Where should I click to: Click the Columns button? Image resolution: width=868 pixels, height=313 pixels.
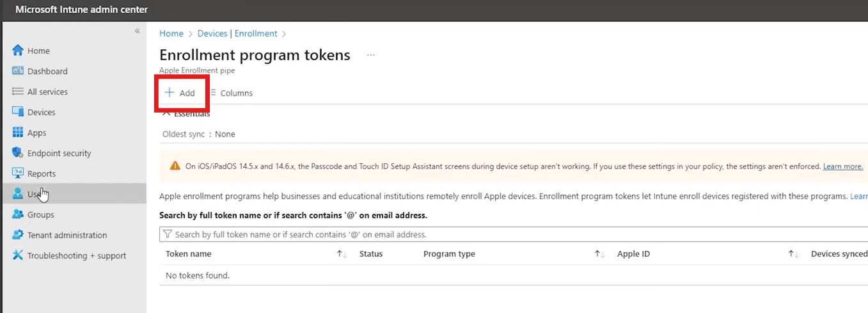point(231,93)
